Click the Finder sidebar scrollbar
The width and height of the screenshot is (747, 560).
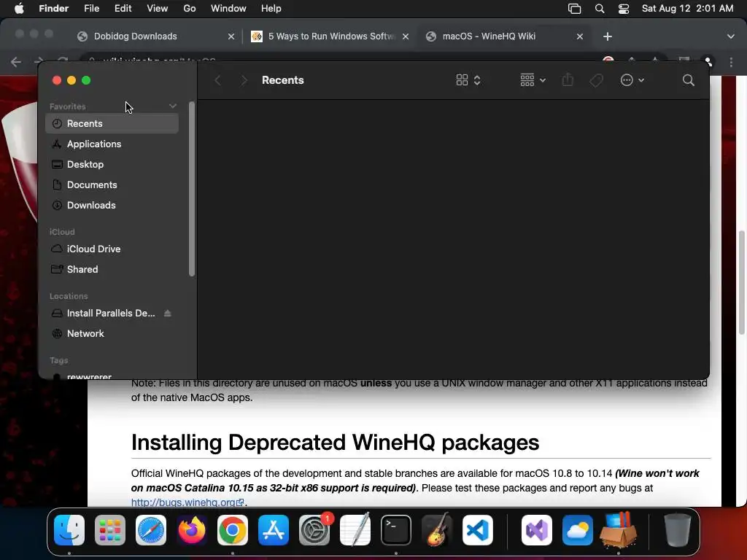192,189
